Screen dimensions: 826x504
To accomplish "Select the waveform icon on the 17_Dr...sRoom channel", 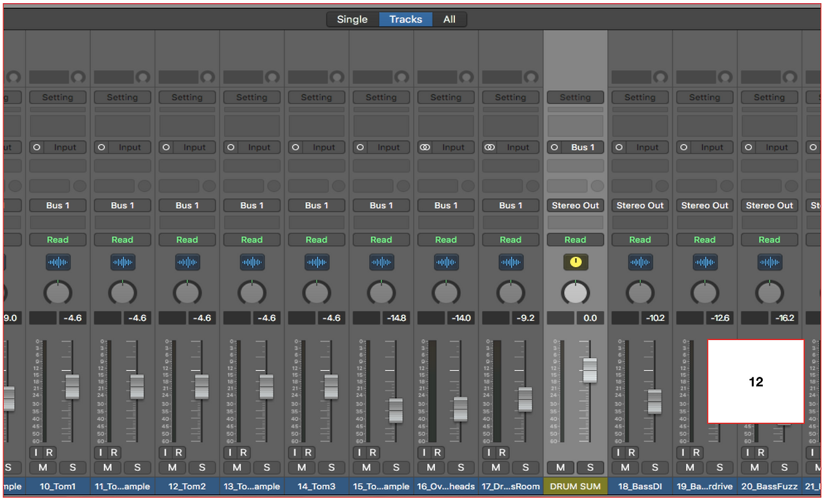I will point(511,263).
